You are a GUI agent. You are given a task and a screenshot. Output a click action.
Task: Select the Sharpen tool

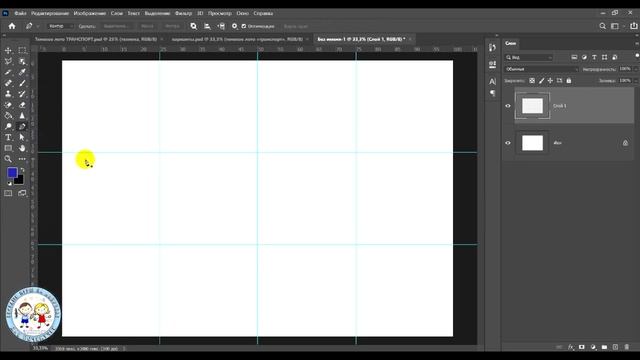(x=22, y=116)
